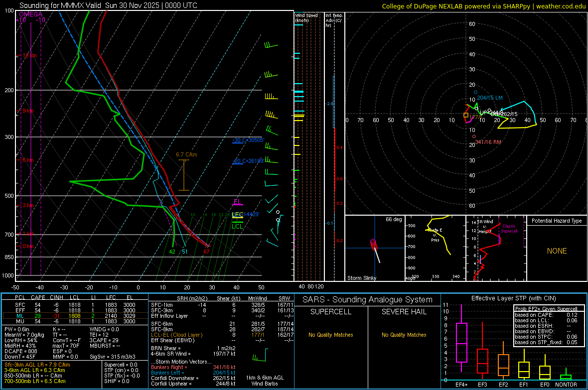This screenshot has height=390, width=588.
Task: Select the MU parcel row
Action: (x=75, y=321)
